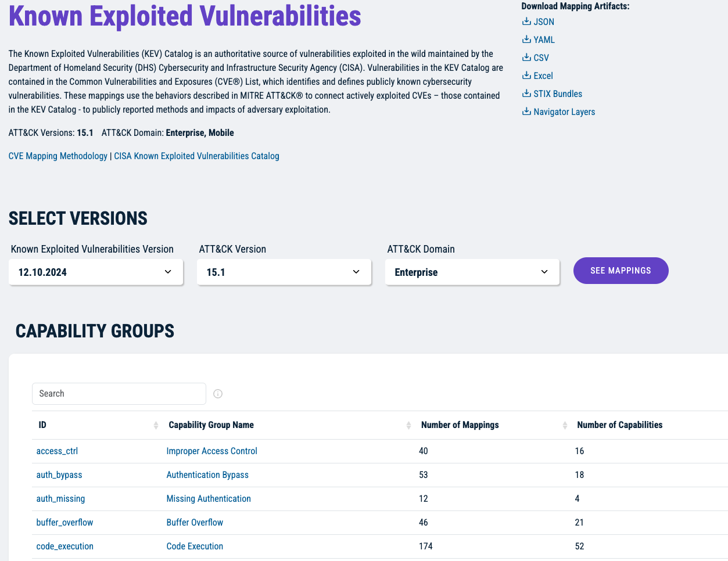Click the Navigator Layers download icon
The width and height of the screenshot is (728, 561).
click(x=526, y=112)
